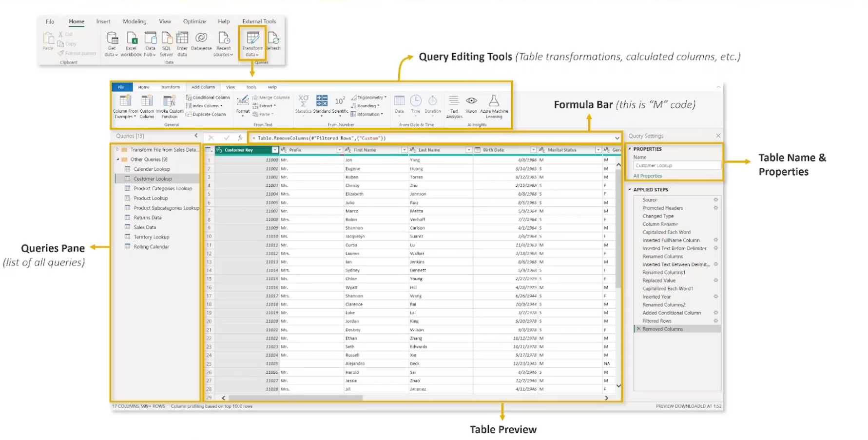This screenshot has height=440, width=868.
Task: Open Custom Column tool
Action: [x=147, y=101]
